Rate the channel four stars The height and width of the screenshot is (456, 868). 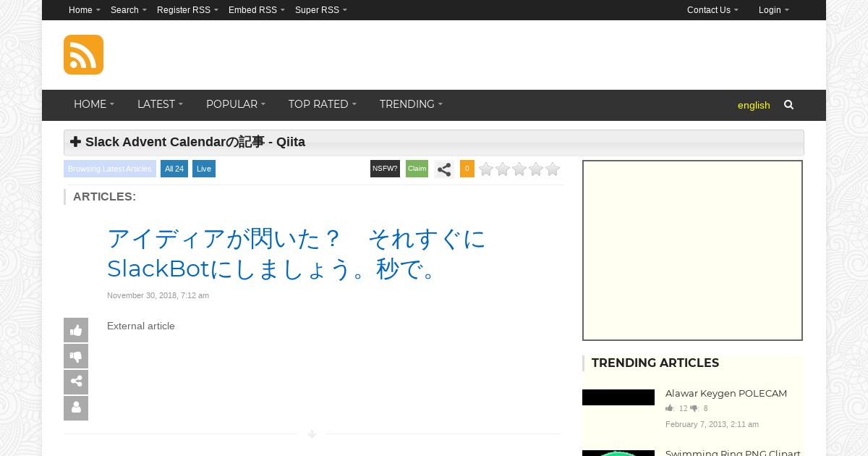pos(536,169)
